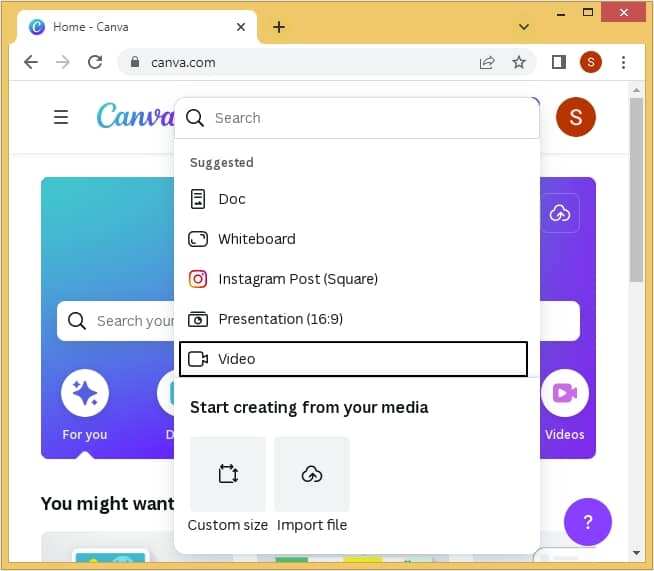Open the Videos category icon
654x571 pixels.
[x=565, y=393]
